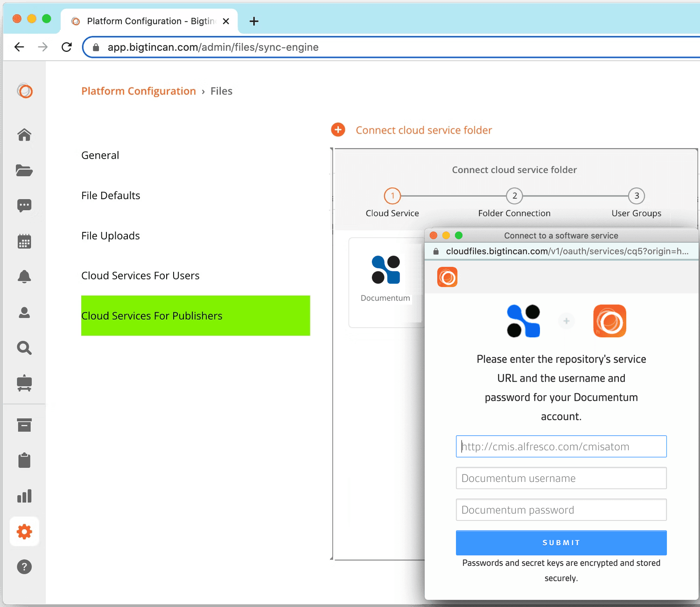This screenshot has height=607, width=700.
Task: Click the green zoom button of the popup
Action: pyautogui.click(x=459, y=235)
